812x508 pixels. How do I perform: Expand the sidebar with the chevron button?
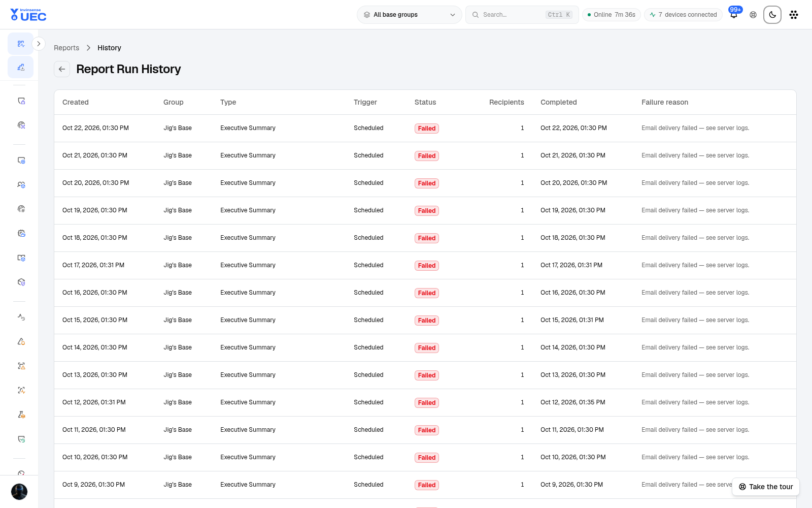click(39, 44)
